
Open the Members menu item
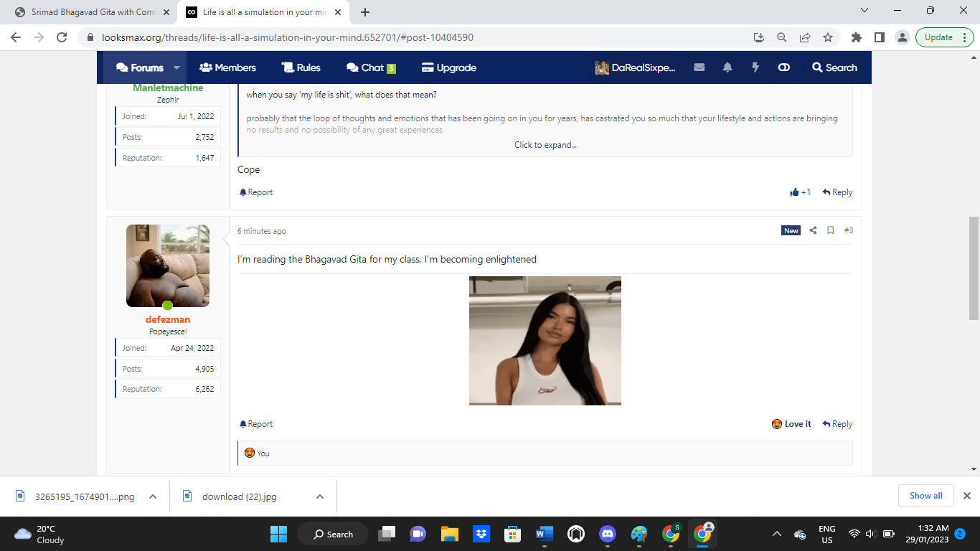(227, 67)
